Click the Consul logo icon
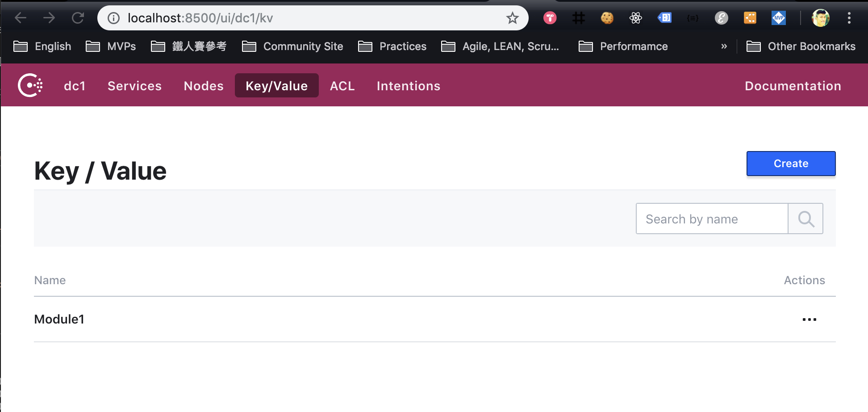The width and height of the screenshot is (868, 412). (30, 85)
